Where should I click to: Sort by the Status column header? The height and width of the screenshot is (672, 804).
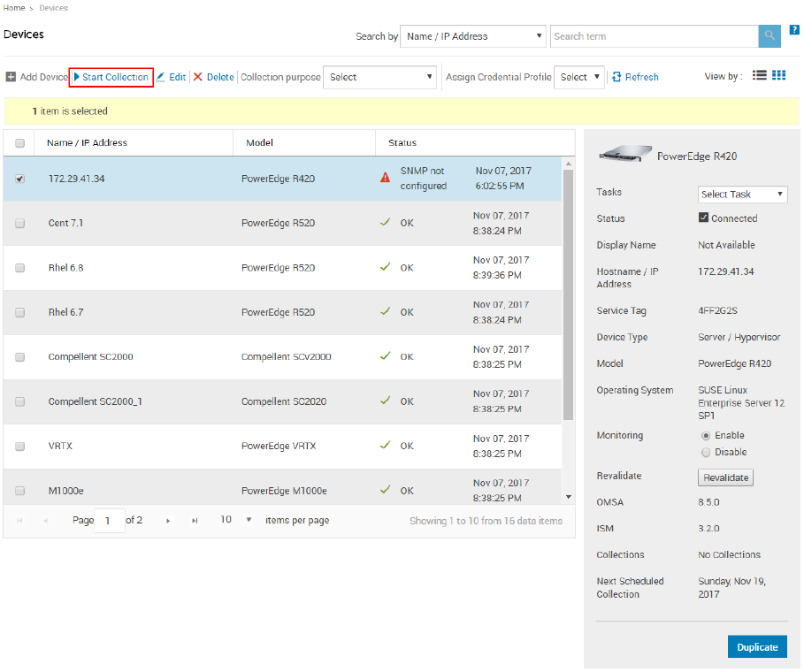[402, 142]
